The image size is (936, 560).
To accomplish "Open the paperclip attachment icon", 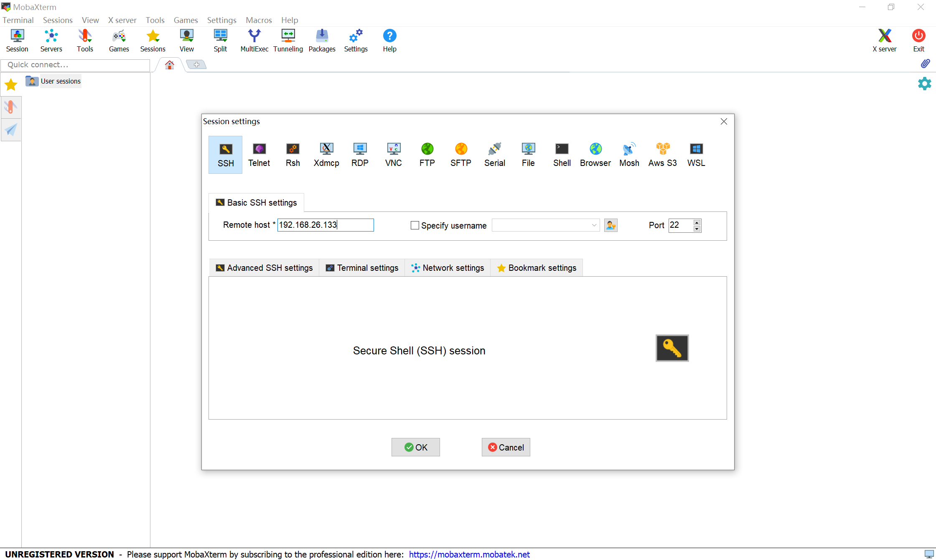I will [925, 64].
